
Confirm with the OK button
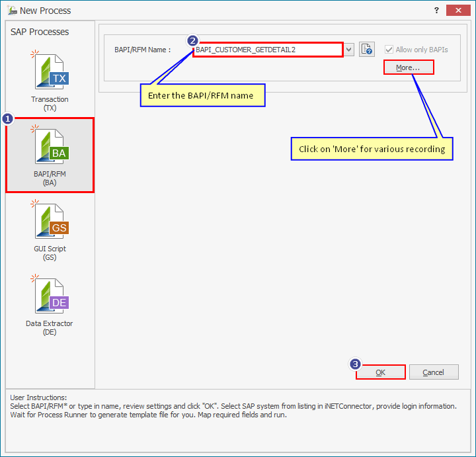pyautogui.click(x=380, y=372)
